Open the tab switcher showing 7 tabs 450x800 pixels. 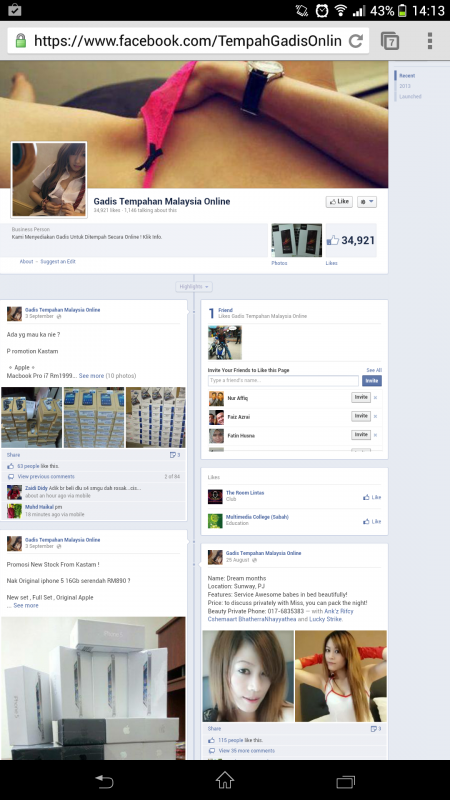click(x=390, y=41)
